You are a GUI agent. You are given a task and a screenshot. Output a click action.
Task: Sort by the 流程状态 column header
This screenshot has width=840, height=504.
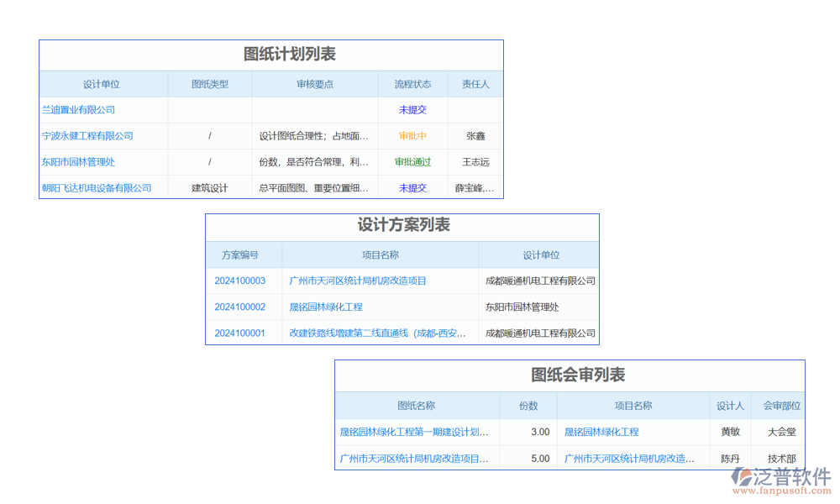(x=412, y=84)
